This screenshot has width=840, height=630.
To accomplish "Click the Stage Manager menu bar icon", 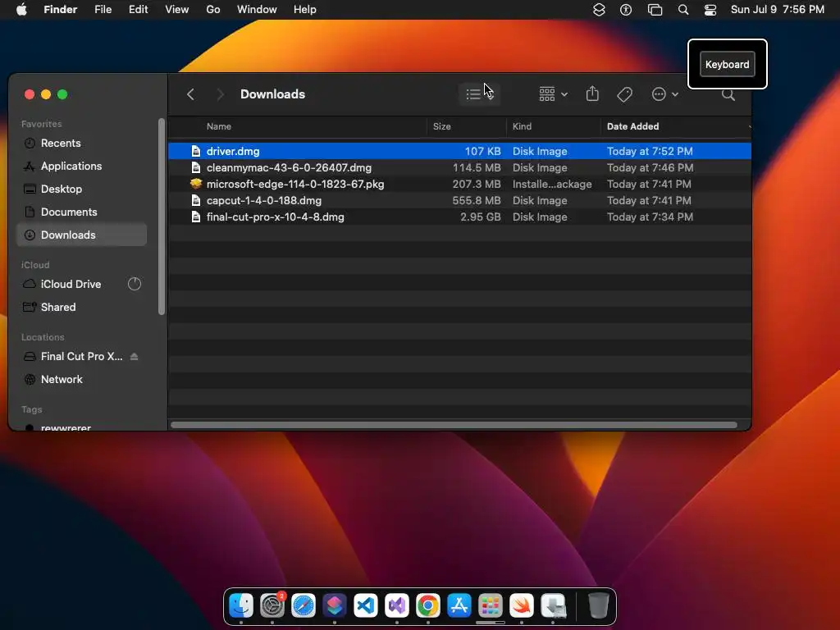I will [655, 10].
